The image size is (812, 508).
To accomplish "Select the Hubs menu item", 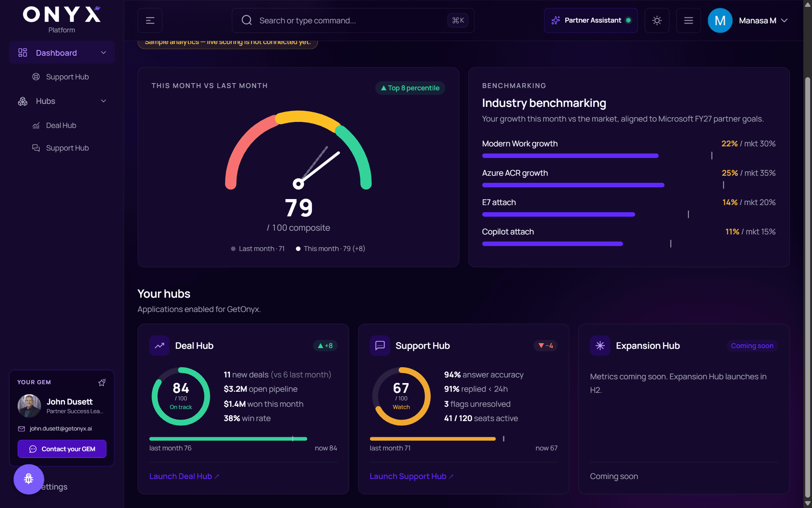I will point(62,101).
